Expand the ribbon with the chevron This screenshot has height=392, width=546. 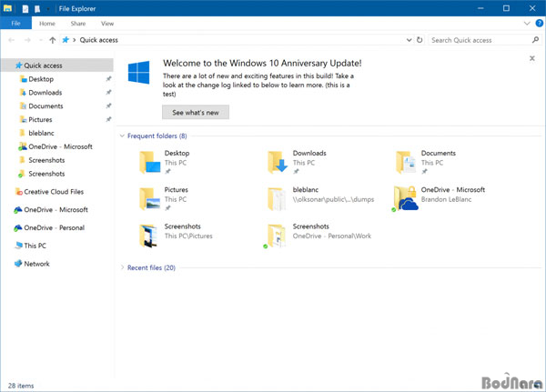[x=527, y=24]
